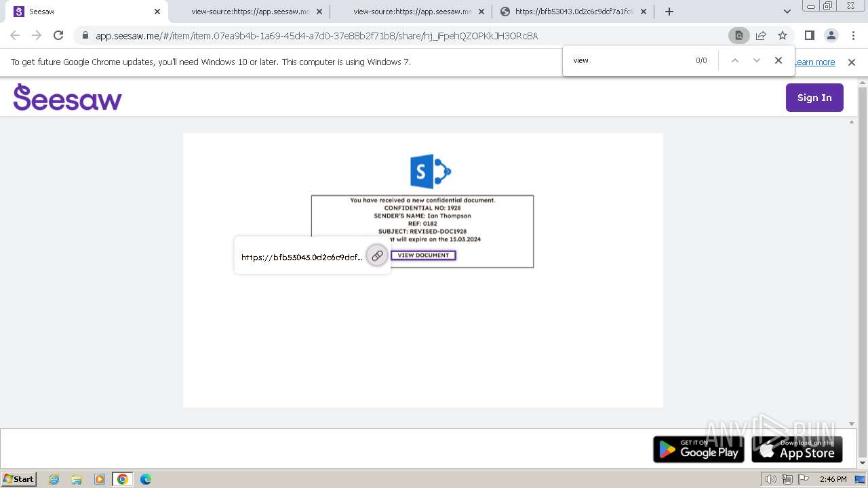Viewport: 868px width, 488px height.
Task: Dismiss the Chrome update notification bar
Action: click(x=852, y=62)
